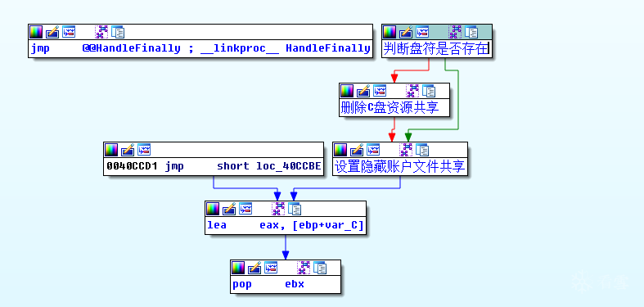Click group nodes icon on HandleFinally node

tap(101, 32)
